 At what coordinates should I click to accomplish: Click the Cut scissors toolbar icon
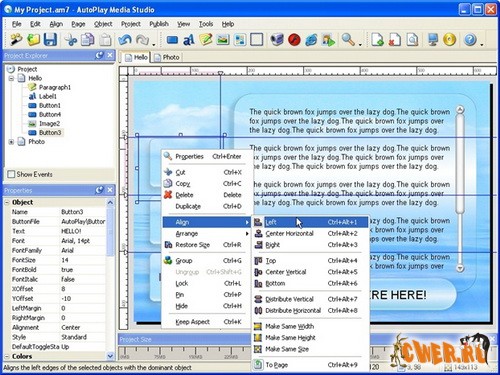[x=71, y=40]
